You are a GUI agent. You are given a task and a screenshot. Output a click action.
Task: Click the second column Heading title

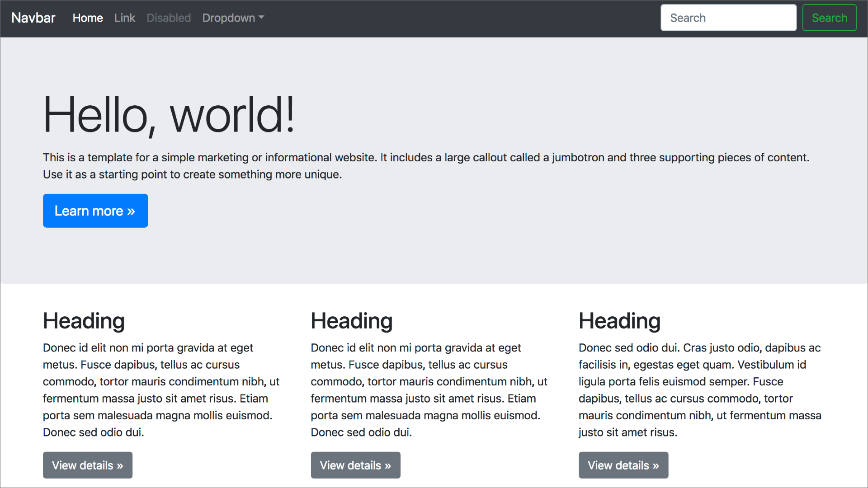(x=352, y=321)
